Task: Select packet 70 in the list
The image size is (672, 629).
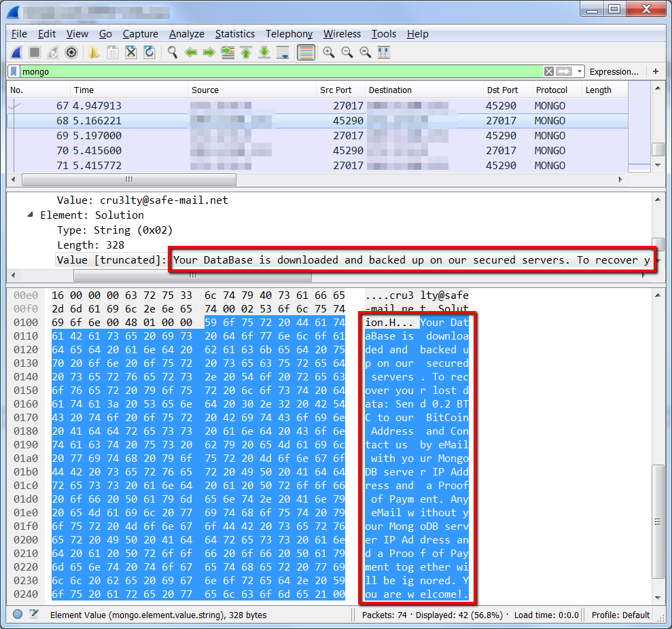Action: [317, 150]
